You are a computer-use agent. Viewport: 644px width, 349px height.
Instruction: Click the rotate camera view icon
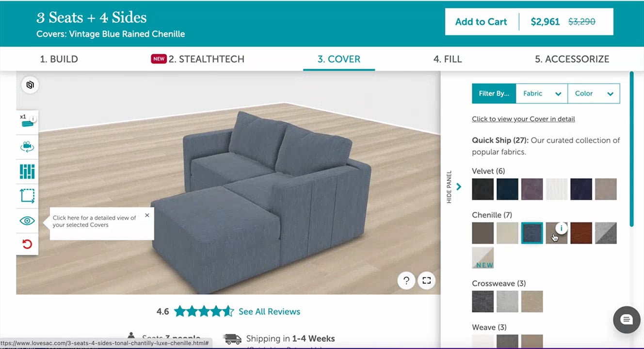[27, 147]
